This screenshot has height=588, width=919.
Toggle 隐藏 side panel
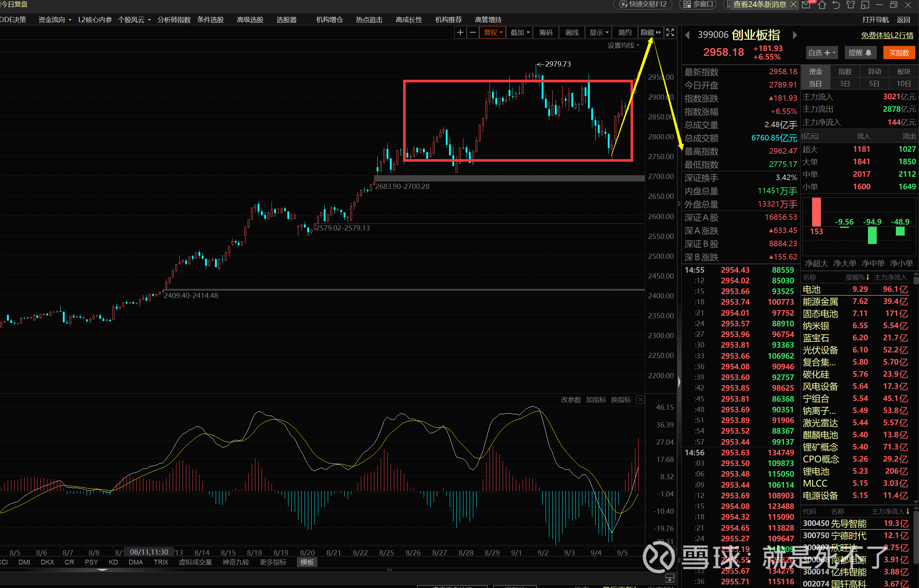[650, 33]
